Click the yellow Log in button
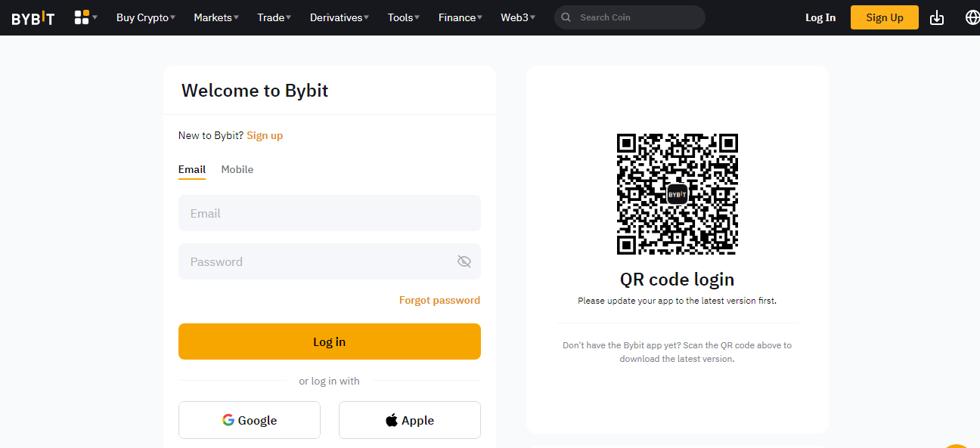The image size is (980, 448). pos(330,341)
